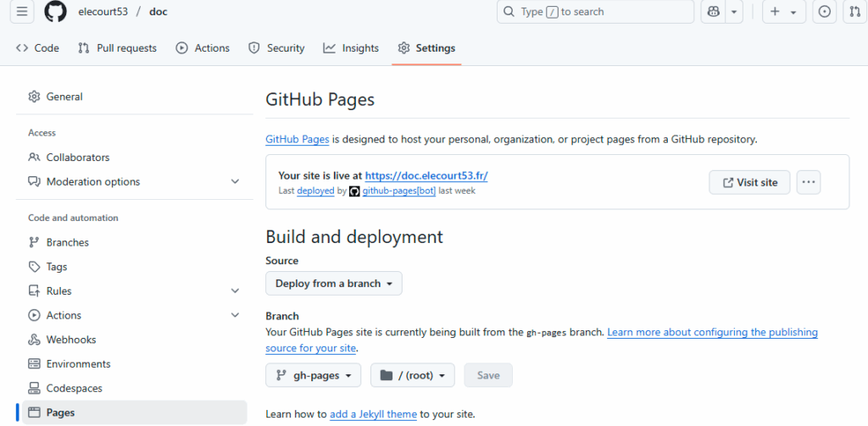Switch to the Security tab
This screenshot has height=426, width=868.
coord(276,48)
